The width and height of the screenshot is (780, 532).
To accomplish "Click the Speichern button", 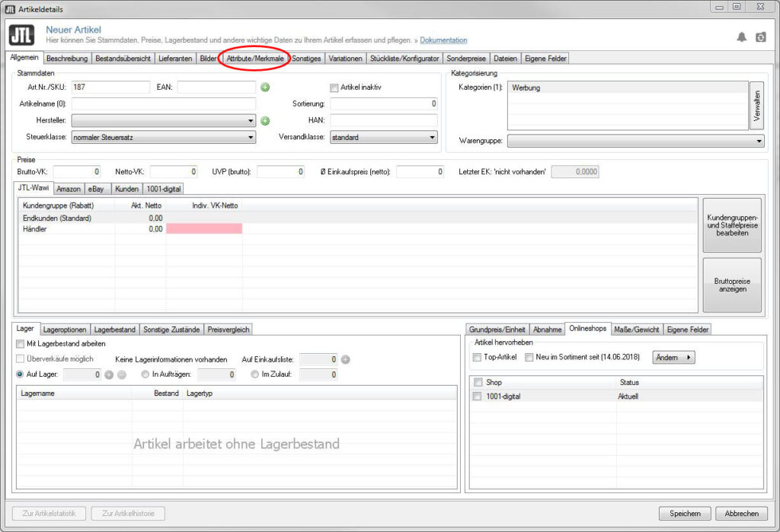I will click(685, 514).
